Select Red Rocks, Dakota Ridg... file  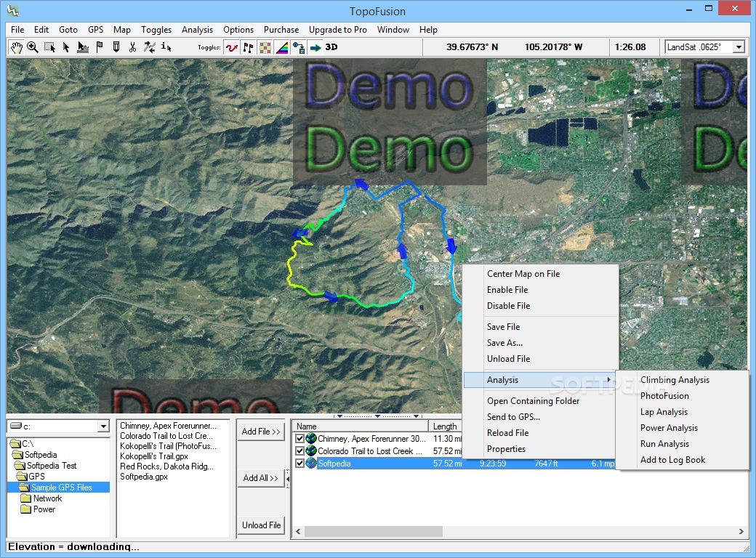coord(166,466)
